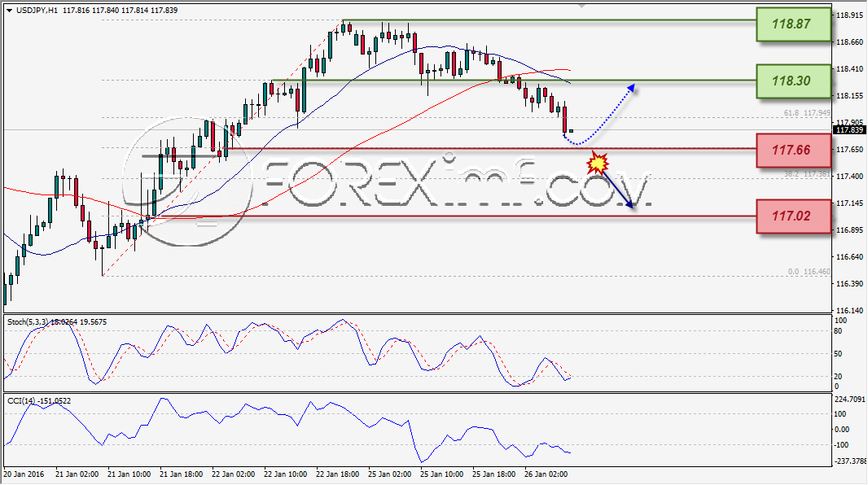868x485 pixels.
Task: Click the 21 Jan 18:00 time label
Action: tap(181, 474)
